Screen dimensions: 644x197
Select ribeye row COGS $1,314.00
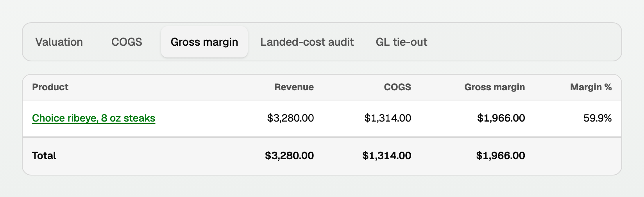tap(388, 118)
